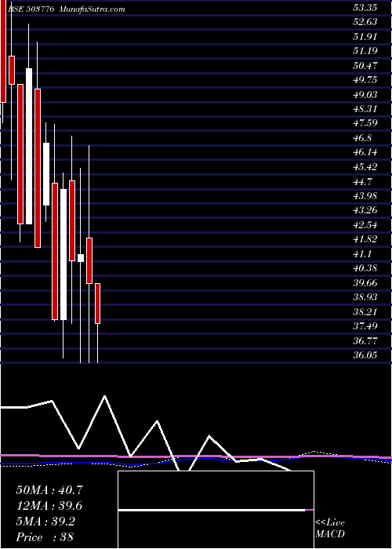Select the 51.91 price axis label
This screenshot has height=549, width=392.
pyautogui.click(x=365, y=37)
